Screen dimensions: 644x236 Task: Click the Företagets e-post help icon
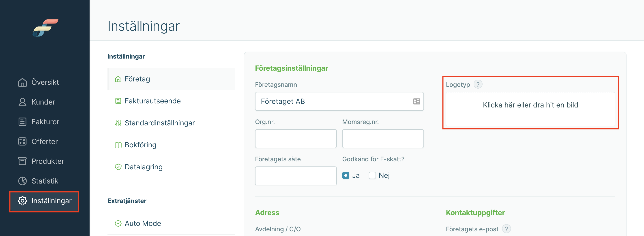pyautogui.click(x=506, y=228)
